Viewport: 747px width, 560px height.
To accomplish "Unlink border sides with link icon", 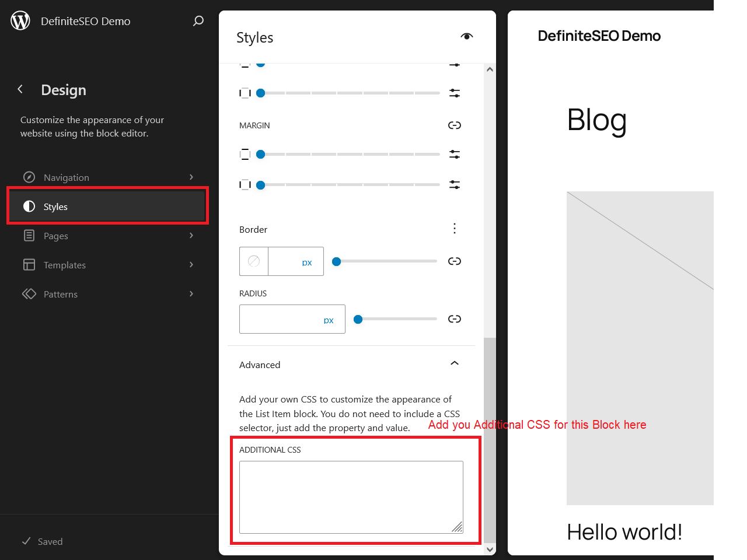I will [455, 261].
